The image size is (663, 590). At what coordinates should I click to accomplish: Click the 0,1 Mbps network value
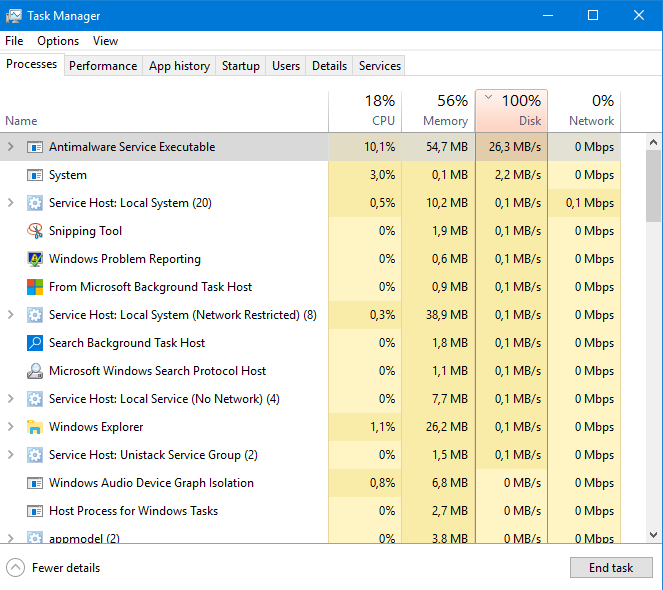pos(590,203)
